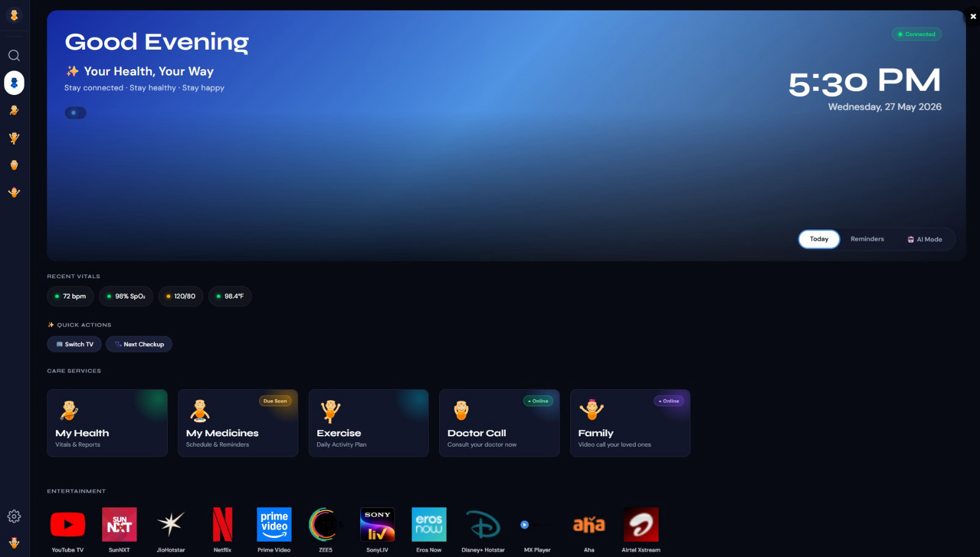
Task: Click the Switch TV quick action
Action: tap(75, 344)
